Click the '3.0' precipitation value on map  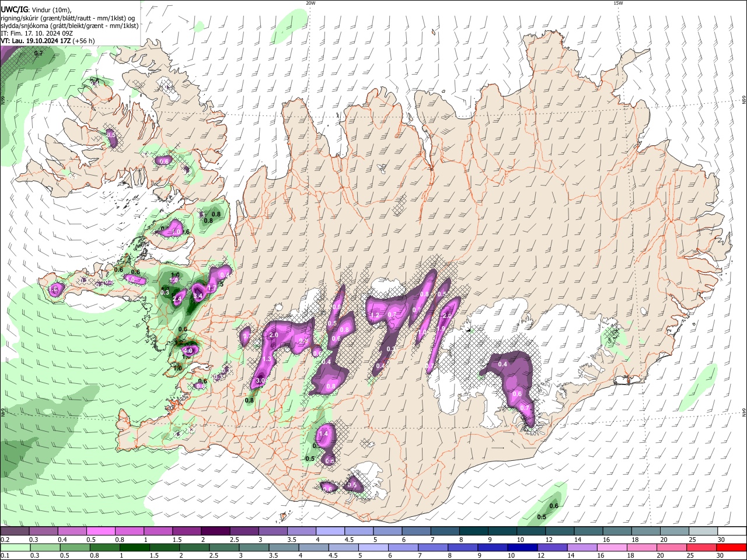[x=261, y=380]
